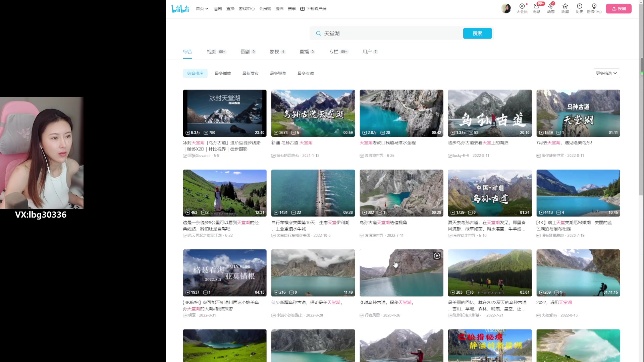Select 综合排序 sort option
This screenshot has width=644, height=362.
(x=195, y=73)
